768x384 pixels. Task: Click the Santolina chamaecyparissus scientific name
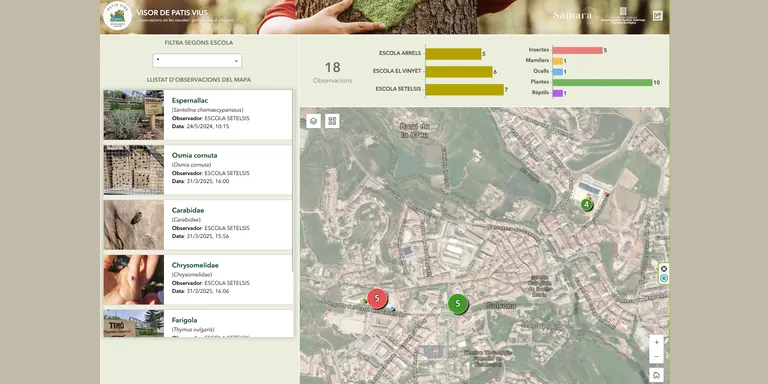coord(207,110)
